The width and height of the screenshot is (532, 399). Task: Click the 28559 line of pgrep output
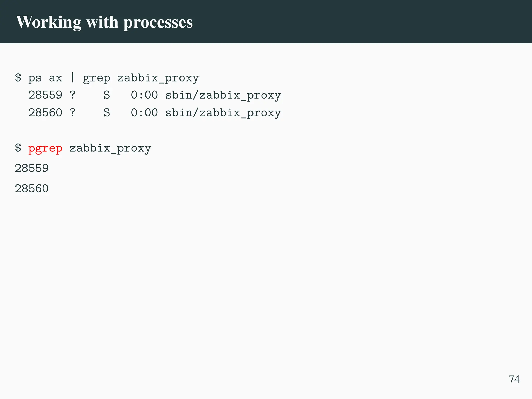[x=32, y=168]
